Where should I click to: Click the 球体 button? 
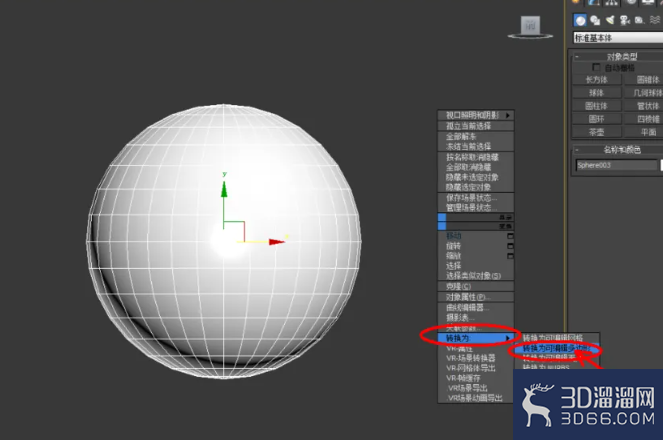(596, 93)
